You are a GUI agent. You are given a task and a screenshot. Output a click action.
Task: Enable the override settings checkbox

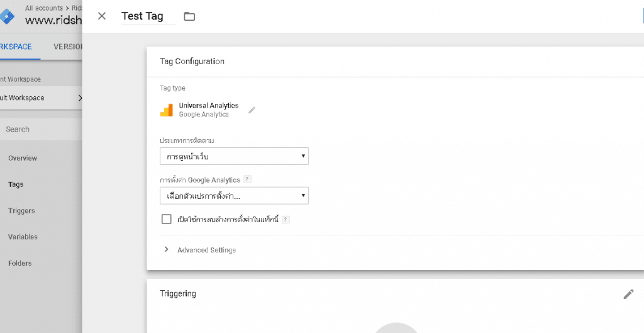point(166,219)
